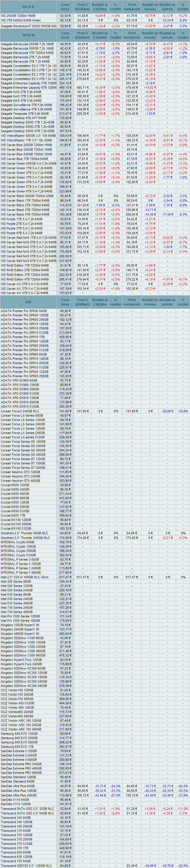Click the Pred mesiacom header in SSD section
190x868 pixels.
[x=132, y=302]
